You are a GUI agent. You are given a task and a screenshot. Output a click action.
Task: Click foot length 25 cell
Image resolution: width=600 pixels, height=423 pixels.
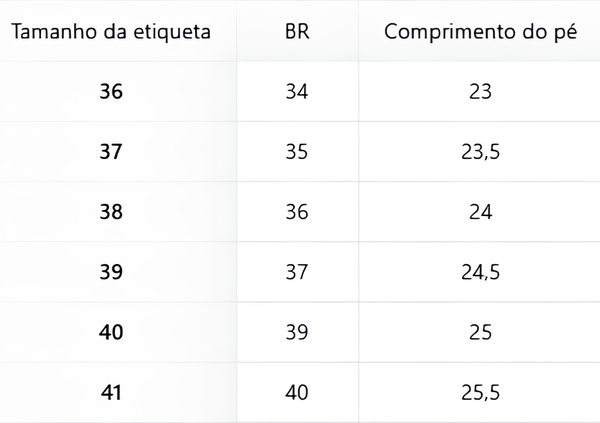[x=480, y=332]
